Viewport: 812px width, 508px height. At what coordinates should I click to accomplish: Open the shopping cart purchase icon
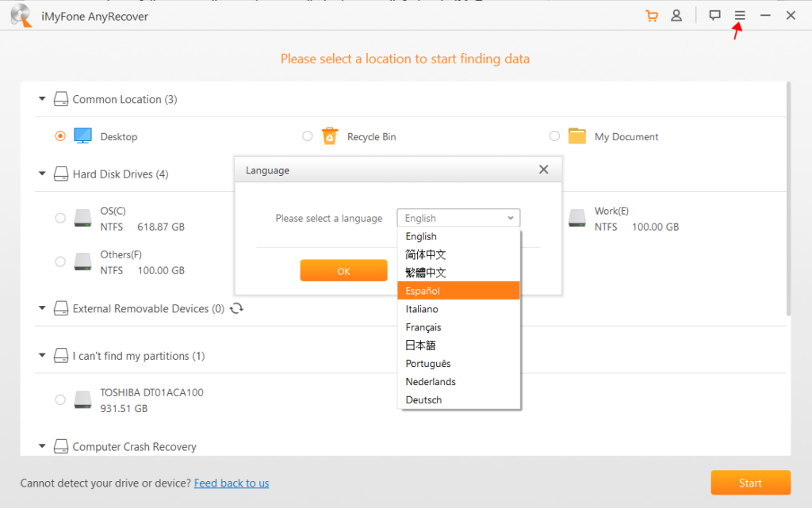652,16
